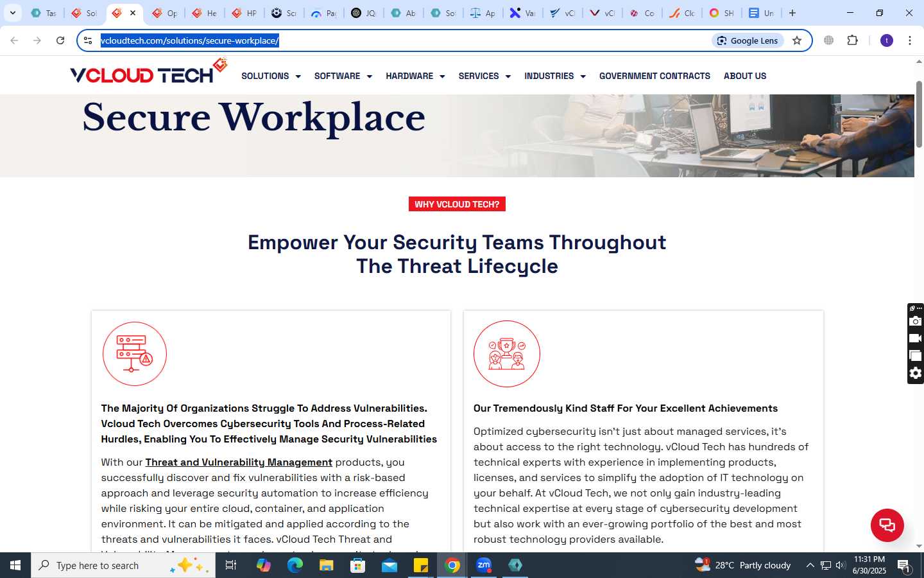Open the tab search dropdown arrow
Viewport: 924px width, 578px height.
[12, 13]
